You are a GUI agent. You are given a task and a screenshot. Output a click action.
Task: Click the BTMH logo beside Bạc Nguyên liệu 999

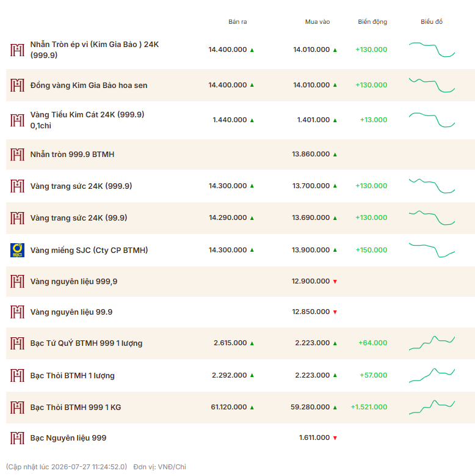coord(17,438)
